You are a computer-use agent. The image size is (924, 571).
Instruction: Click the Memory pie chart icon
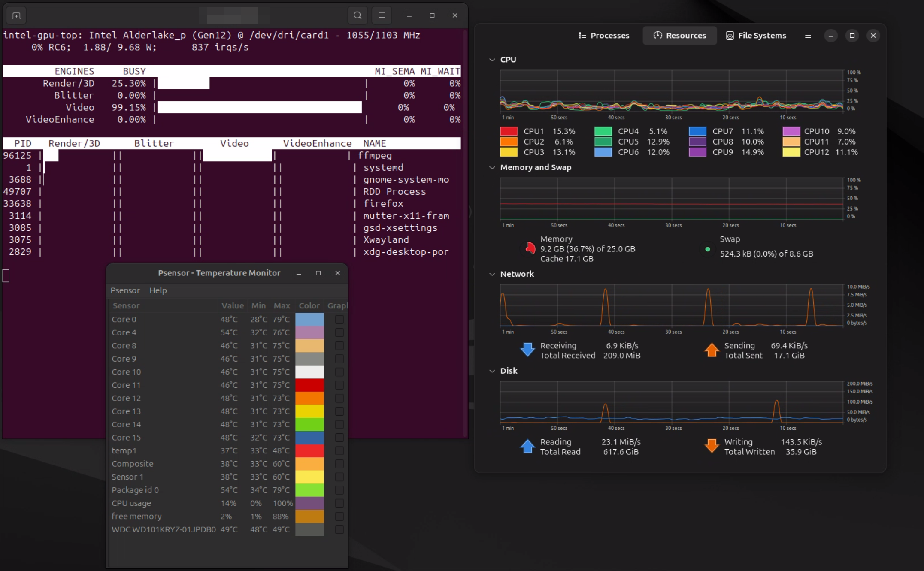(530, 248)
